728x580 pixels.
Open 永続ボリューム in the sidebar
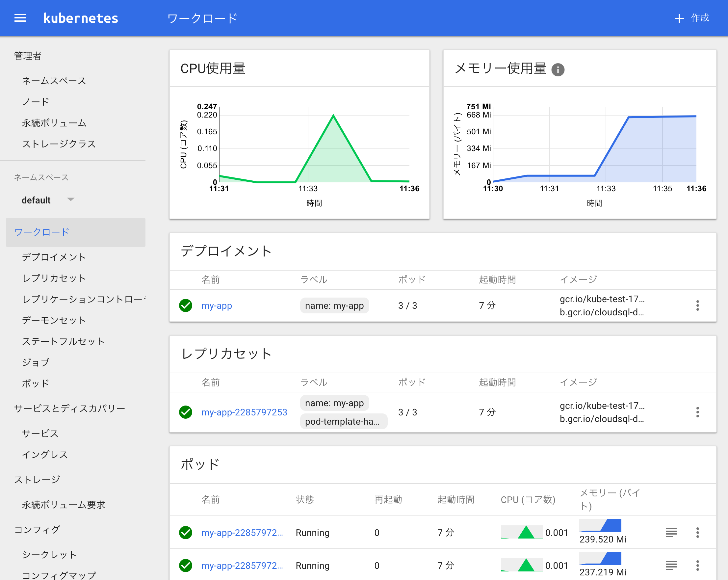coord(54,123)
